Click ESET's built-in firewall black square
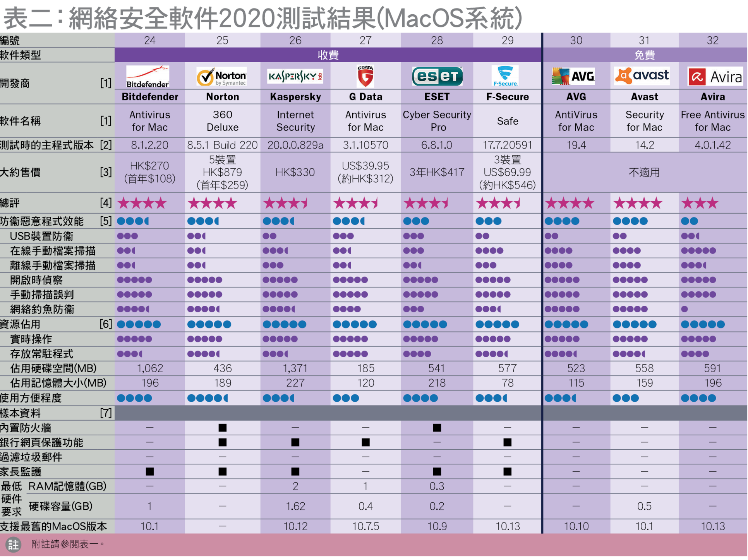Screen dimensions: 748x560 (x=437, y=428)
